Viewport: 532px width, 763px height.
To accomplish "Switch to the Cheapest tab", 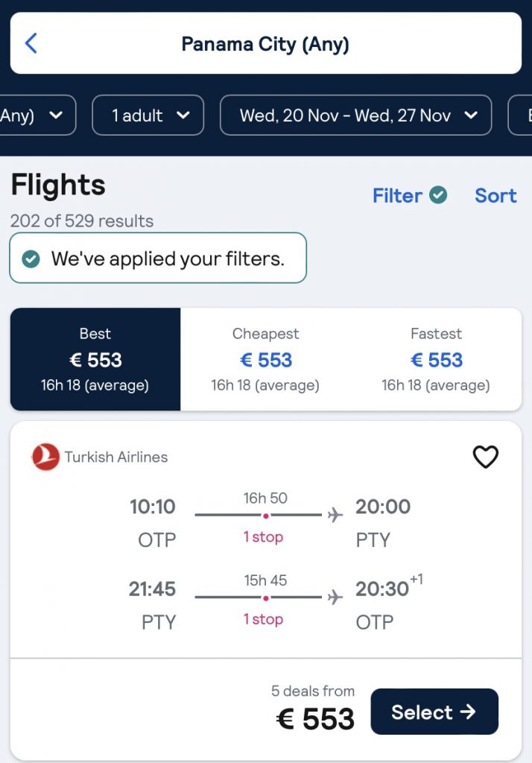I will (x=265, y=359).
